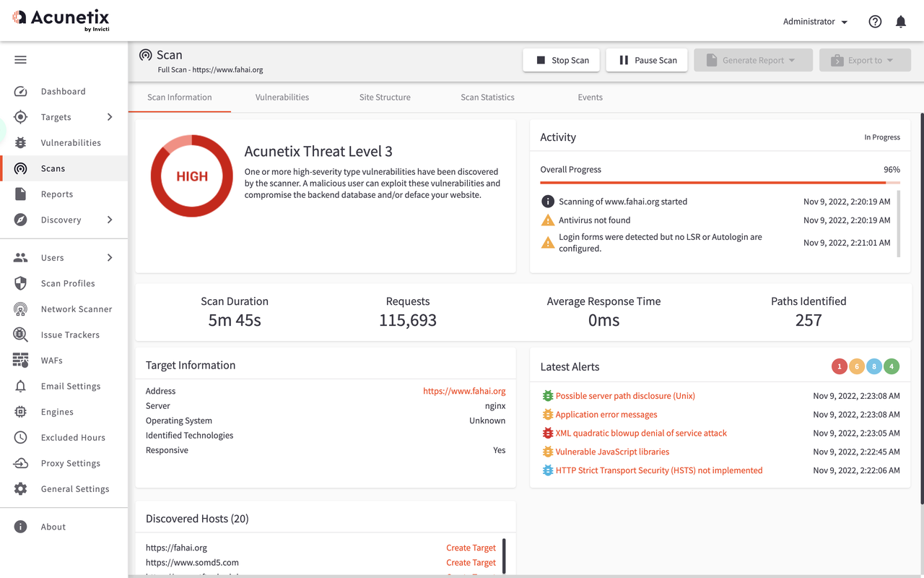Image resolution: width=924 pixels, height=578 pixels.
Task: Click the Pause Scan button
Action: pos(648,60)
